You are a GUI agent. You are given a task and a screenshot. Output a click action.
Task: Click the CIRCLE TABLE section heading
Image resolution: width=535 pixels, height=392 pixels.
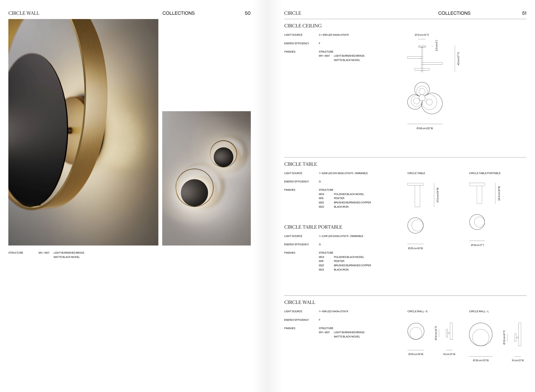[x=300, y=164]
